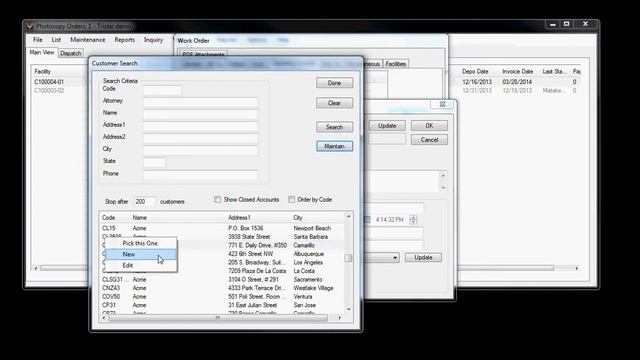Open the Maintenance menu
The height and width of the screenshot is (360, 640).
coord(88,40)
